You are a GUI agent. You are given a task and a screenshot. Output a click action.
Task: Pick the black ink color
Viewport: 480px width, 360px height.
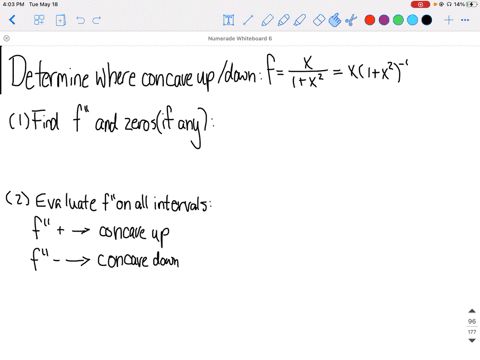click(427, 20)
